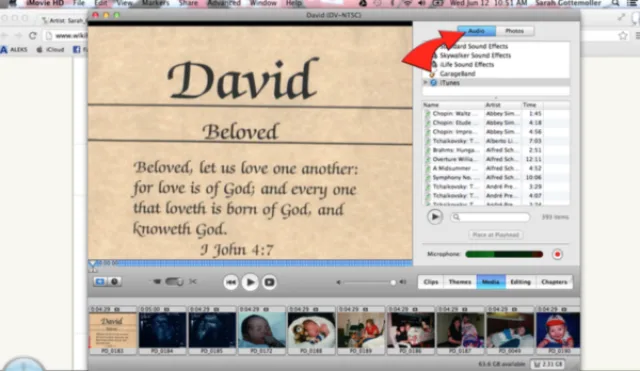Select clip PD_0188 in the clip viewer

point(311,331)
